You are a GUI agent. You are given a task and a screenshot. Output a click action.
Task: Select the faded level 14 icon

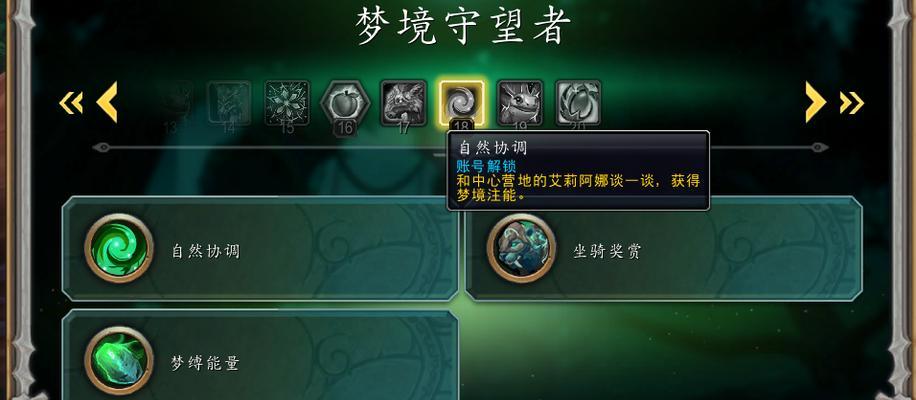[229, 103]
